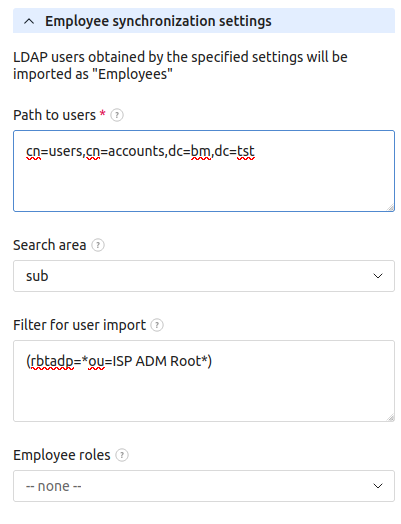Viewport: 401px width, 524px height.
Task: Click the Employee roles chevron arrow
Action: coord(378,486)
